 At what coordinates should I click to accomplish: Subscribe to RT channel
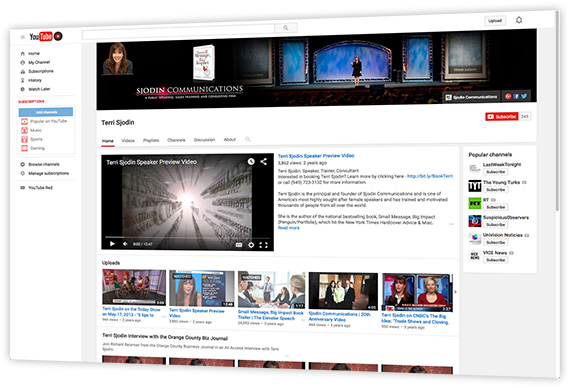tap(496, 207)
